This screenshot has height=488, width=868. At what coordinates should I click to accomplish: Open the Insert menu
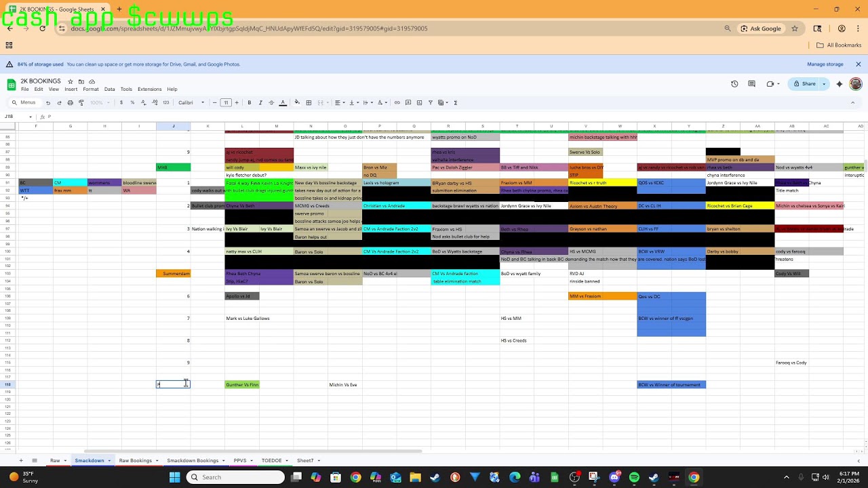[71, 89]
